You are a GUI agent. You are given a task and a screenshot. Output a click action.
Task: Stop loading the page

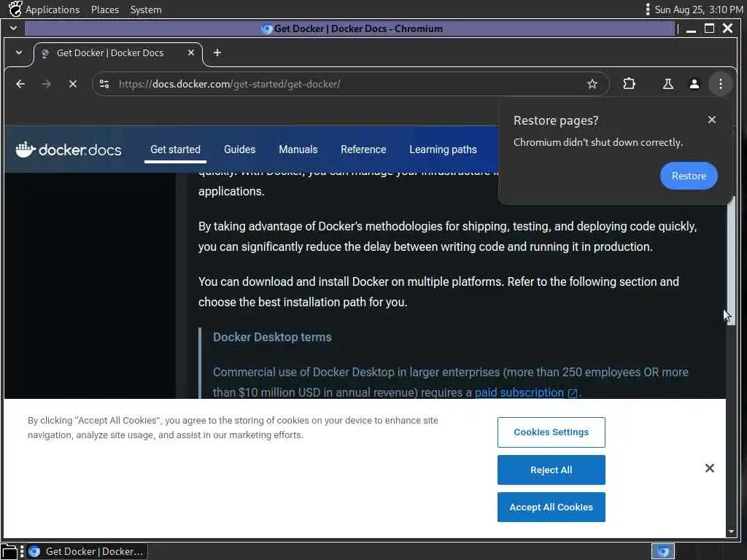pos(72,85)
